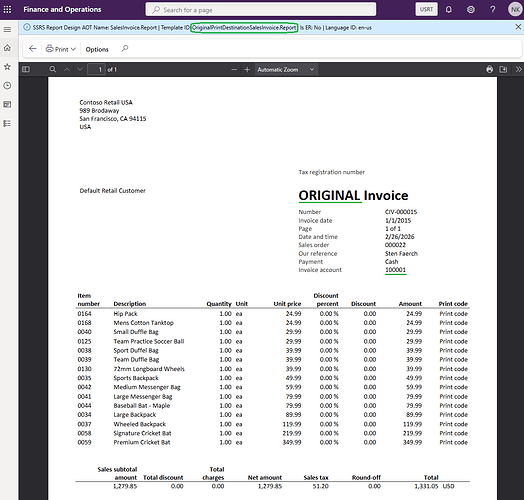The image size is (524, 500).
Task: Click the page number field
Action: 96,69
